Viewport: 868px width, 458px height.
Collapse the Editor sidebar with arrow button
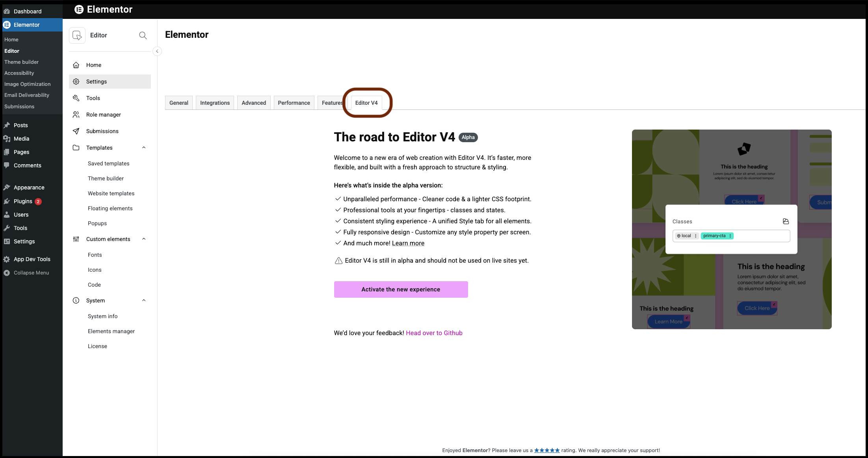(157, 51)
